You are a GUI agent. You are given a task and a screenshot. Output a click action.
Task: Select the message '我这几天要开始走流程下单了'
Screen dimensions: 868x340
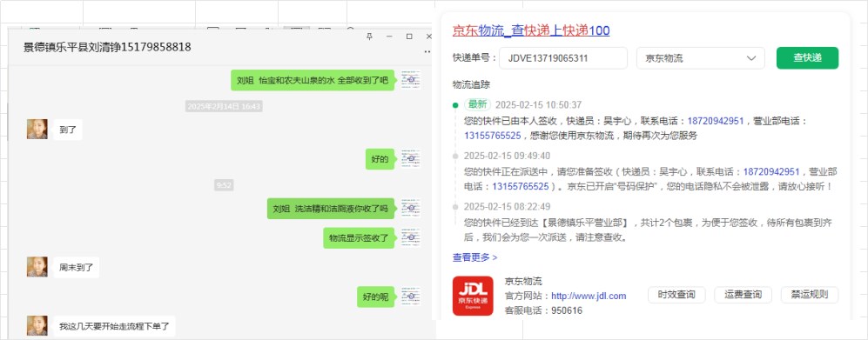pyautogui.click(x=115, y=326)
